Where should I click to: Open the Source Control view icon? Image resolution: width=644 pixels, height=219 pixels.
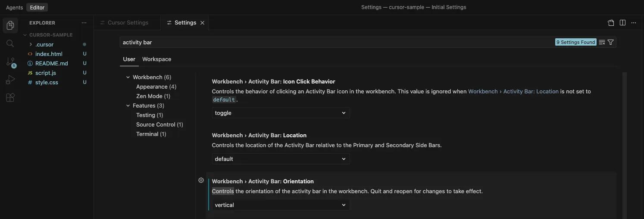pos(10,62)
